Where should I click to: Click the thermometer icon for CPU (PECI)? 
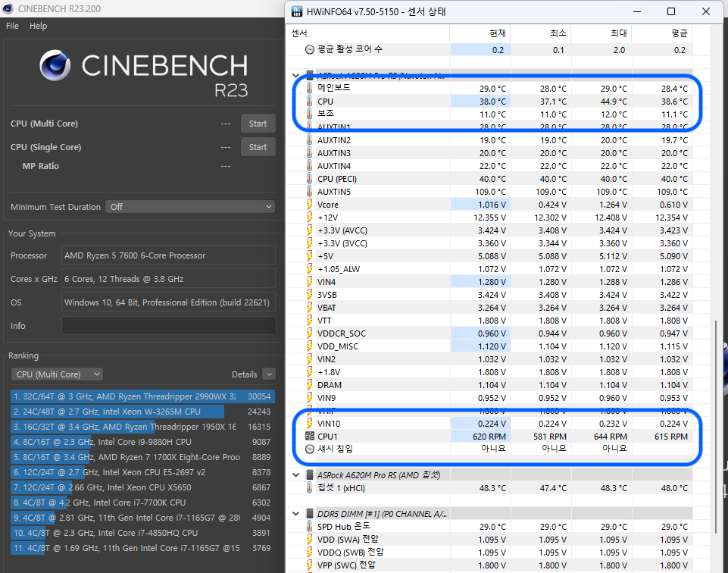coord(310,178)
